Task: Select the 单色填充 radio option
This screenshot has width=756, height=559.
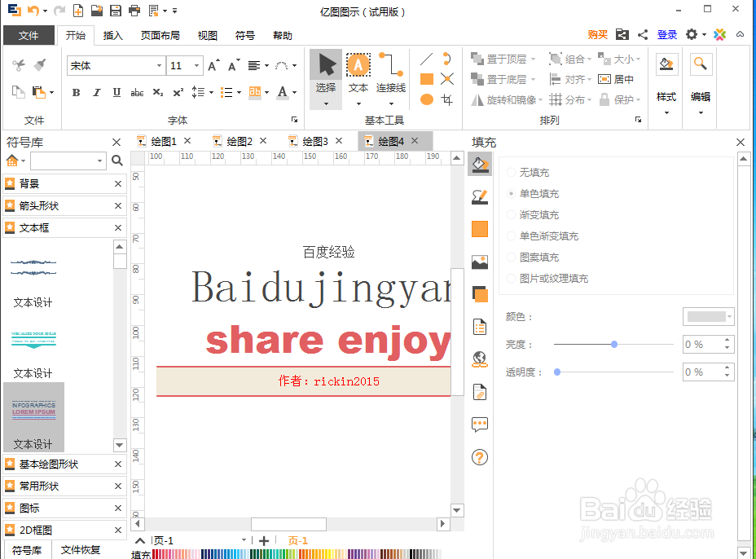Action: [x=512, y=193]
